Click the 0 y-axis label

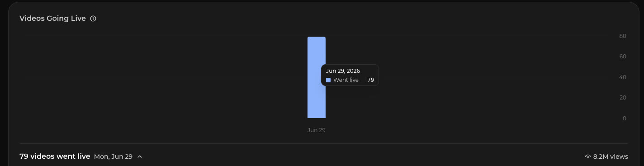click(625, 119)
